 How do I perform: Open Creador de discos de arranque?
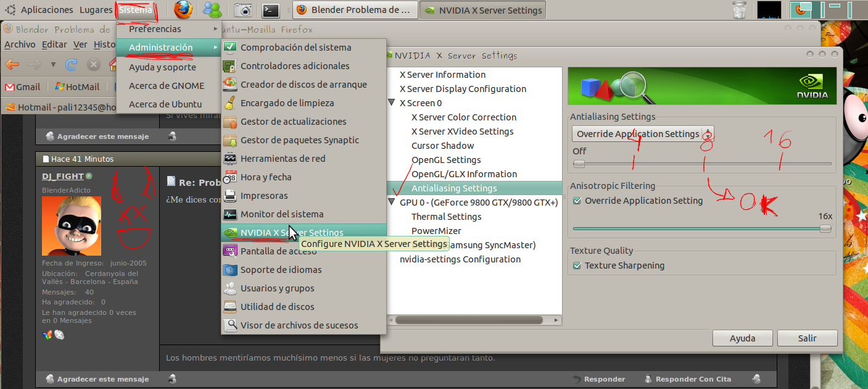click(304, 85)
